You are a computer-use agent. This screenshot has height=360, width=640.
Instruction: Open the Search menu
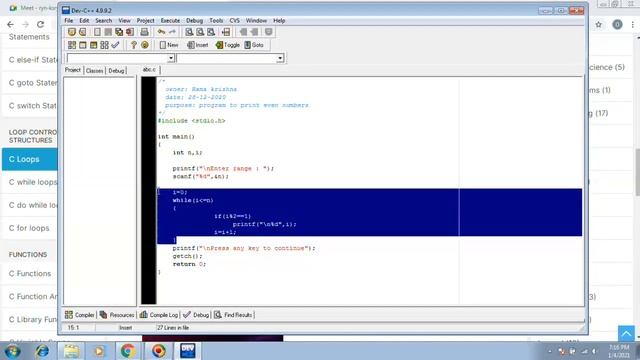tap(104, 20)
